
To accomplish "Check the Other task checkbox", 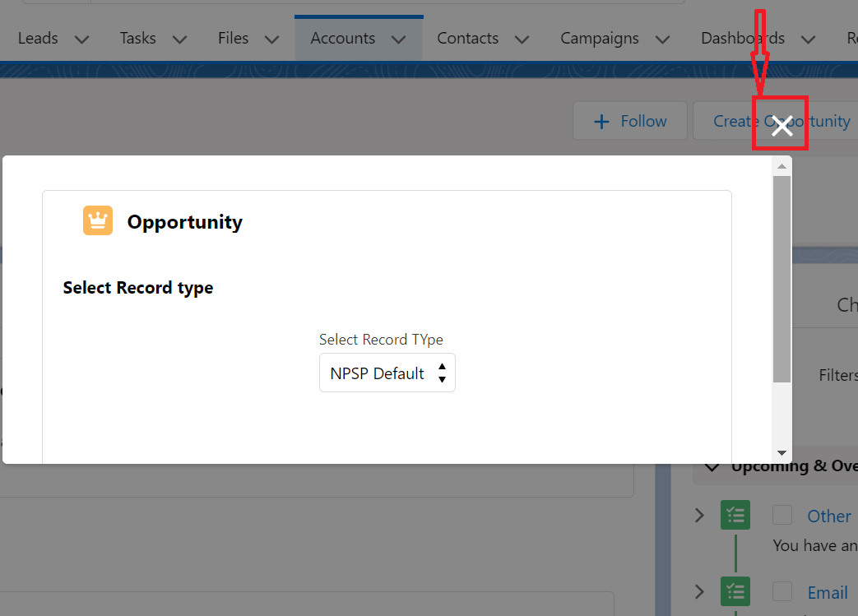I will (782, 515).
